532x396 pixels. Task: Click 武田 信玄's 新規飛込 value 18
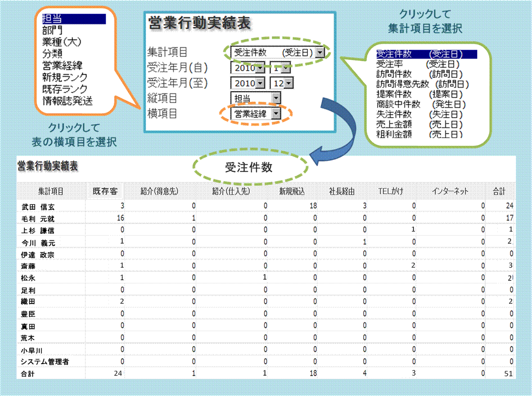click(x=313, y=206)
